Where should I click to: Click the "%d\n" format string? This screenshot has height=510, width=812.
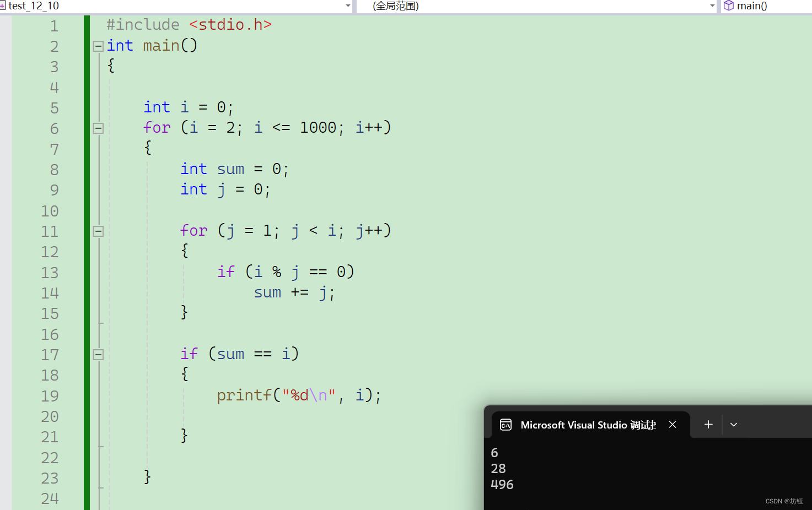click(309, 395)
